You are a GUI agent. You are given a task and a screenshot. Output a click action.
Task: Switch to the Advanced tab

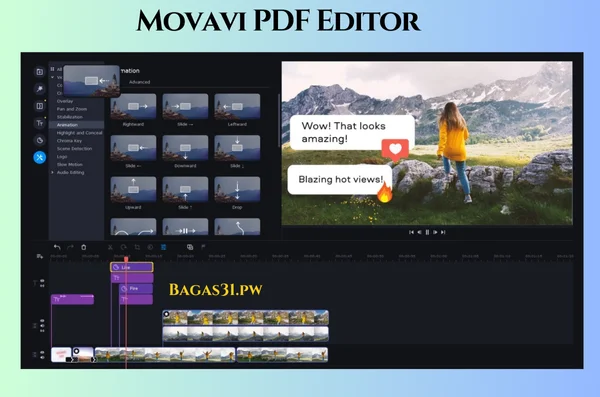click(x=139, y=82)
